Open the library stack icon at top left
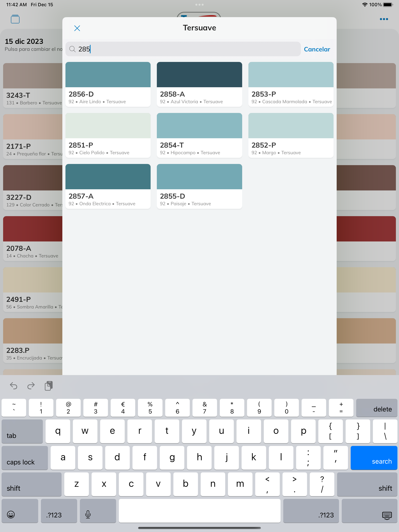399x532 pixels. coord(15,19)
